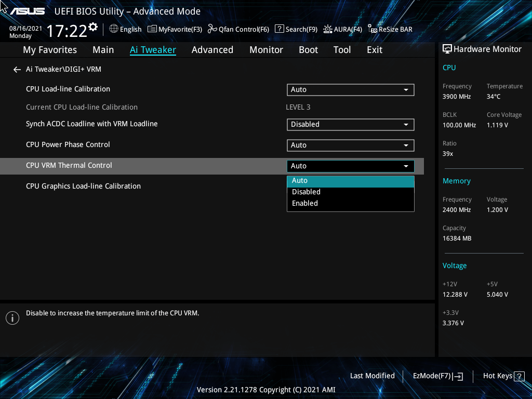Open CPU Load-line Calibration dropdown
This screenshot has width=532, height=399.
pos(351,89)
